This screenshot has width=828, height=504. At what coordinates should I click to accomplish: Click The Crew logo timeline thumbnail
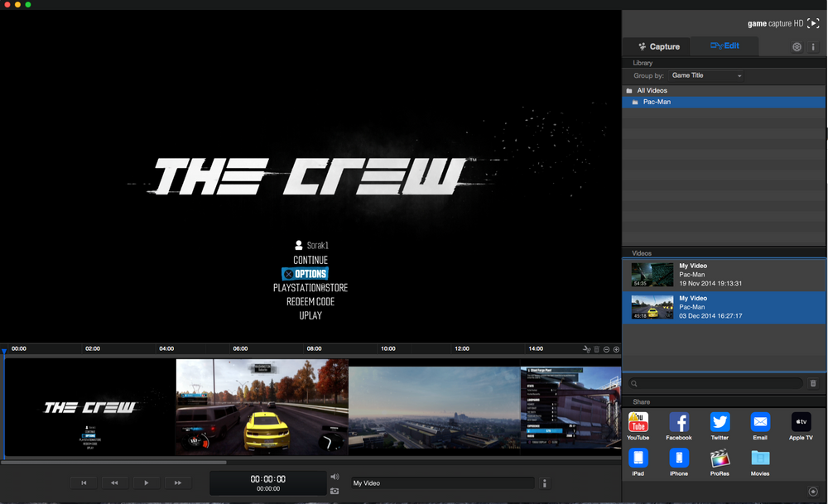(x=89, y=407)
